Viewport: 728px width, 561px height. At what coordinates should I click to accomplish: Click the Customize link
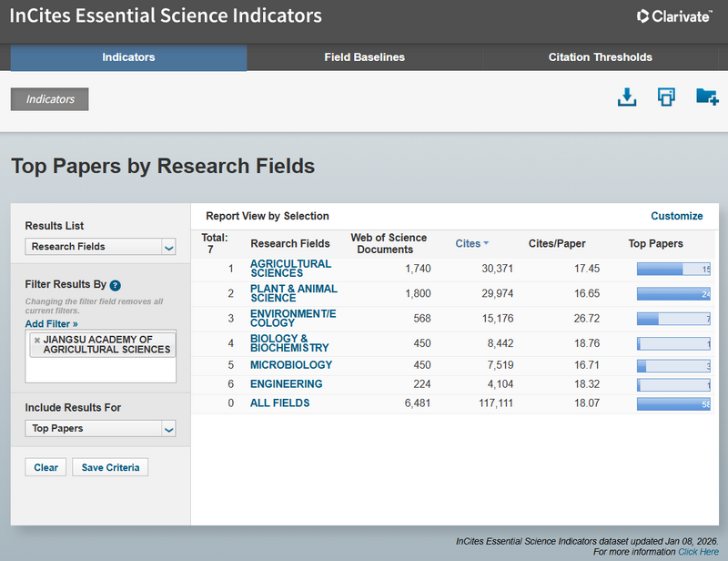676,216
